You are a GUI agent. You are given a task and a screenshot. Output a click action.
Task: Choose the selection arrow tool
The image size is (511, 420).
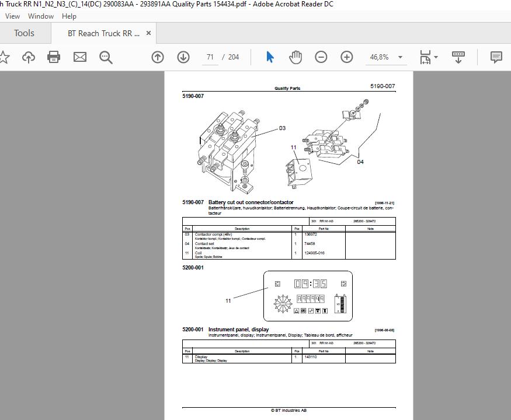270,57
